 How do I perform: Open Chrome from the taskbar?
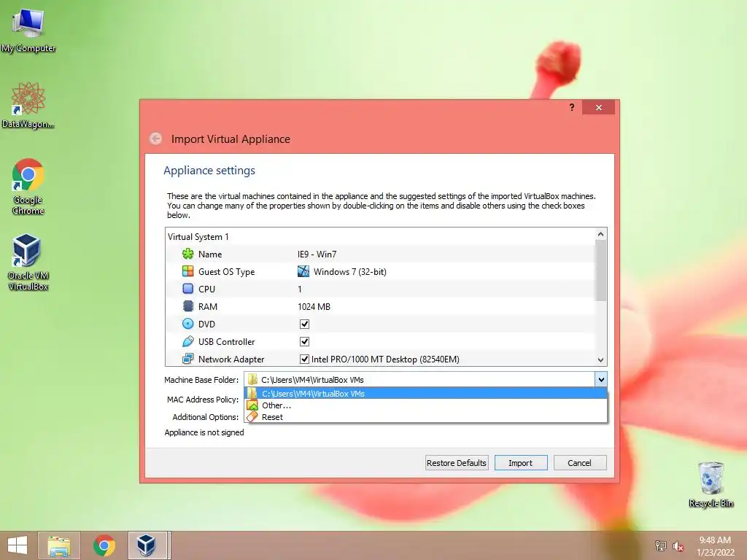click(104, 545)
